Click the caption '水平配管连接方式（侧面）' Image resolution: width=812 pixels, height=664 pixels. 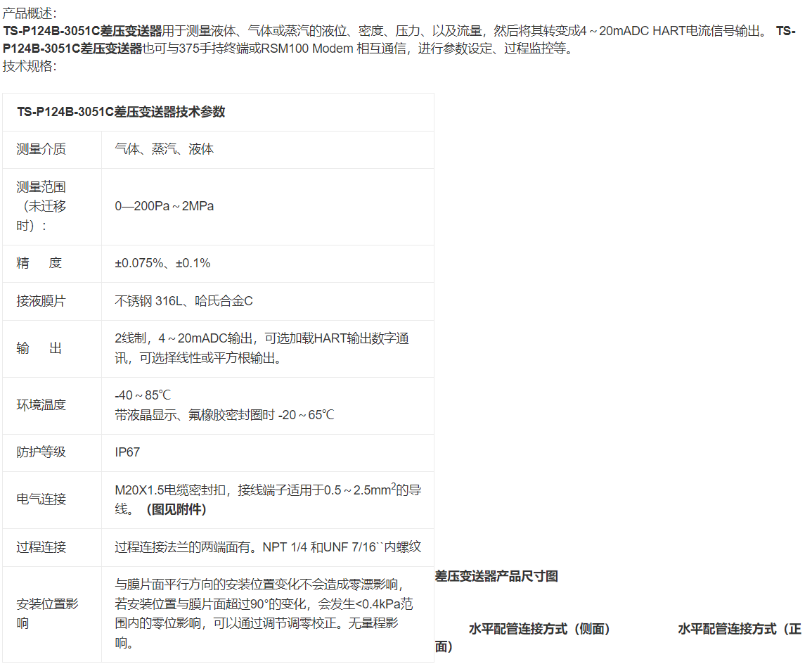(x=539, y=629)
